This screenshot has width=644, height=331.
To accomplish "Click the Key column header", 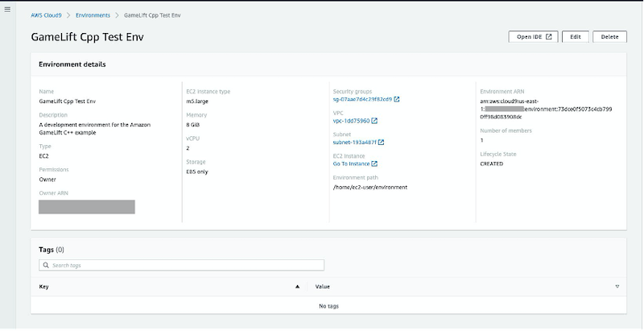I will [43, 287].
